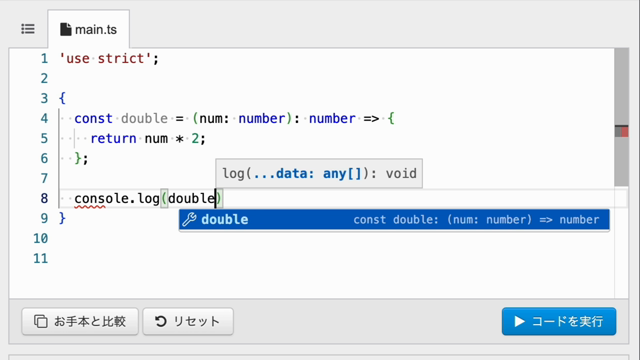Click the word console on line 8

[102, 198]
